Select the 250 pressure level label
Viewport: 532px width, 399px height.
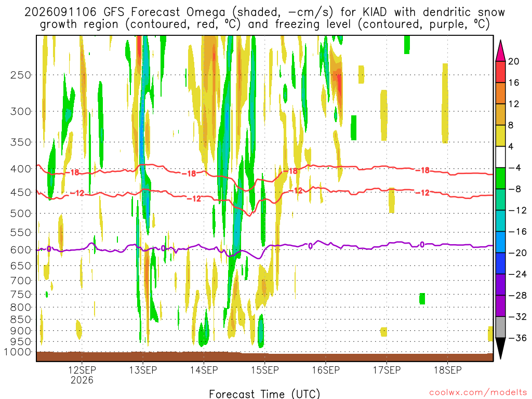21,75
